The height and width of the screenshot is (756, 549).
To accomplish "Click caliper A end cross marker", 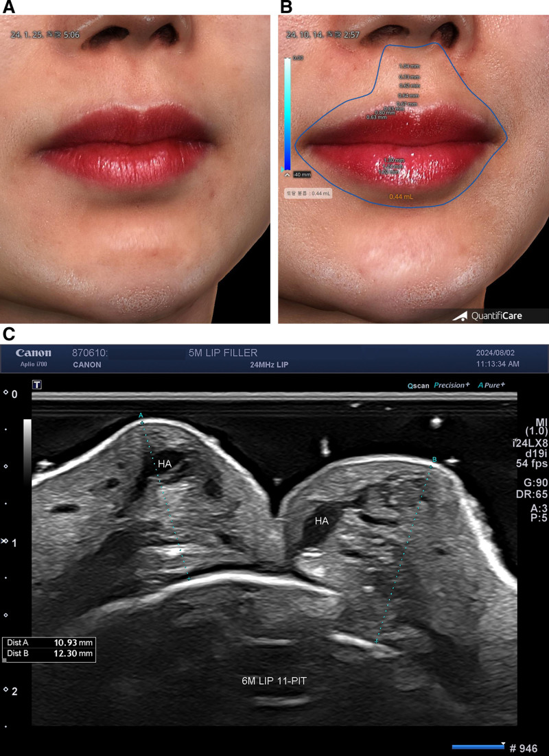I will tap(189, 578).
